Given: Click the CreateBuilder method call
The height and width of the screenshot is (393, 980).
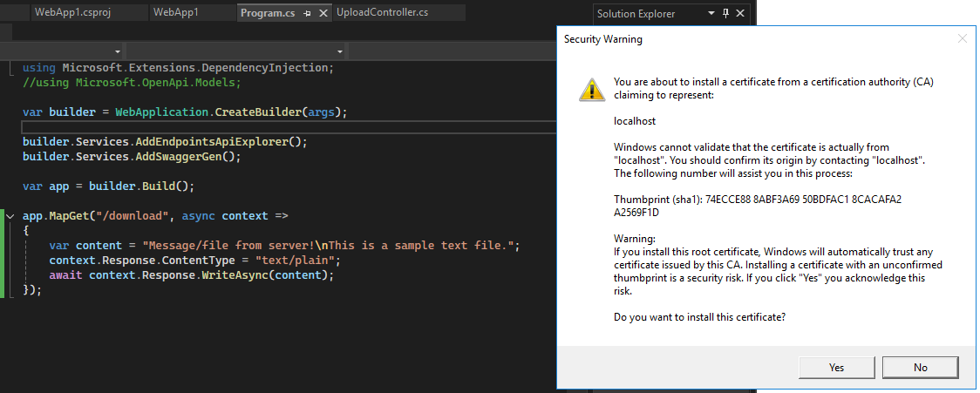Looking at the screenshot, I should point(260,112).
